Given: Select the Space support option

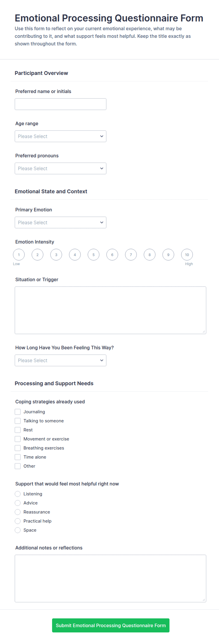Looking at the screenshot, I should tap(17, 530).
